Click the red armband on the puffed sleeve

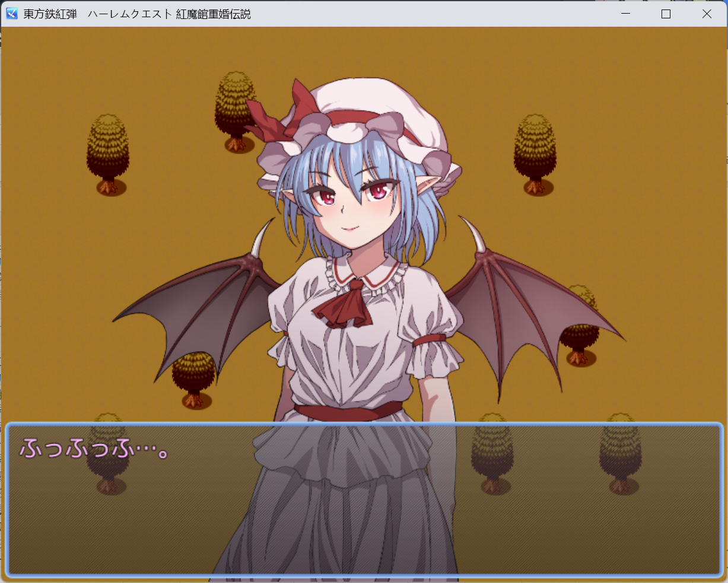point(428,341)
